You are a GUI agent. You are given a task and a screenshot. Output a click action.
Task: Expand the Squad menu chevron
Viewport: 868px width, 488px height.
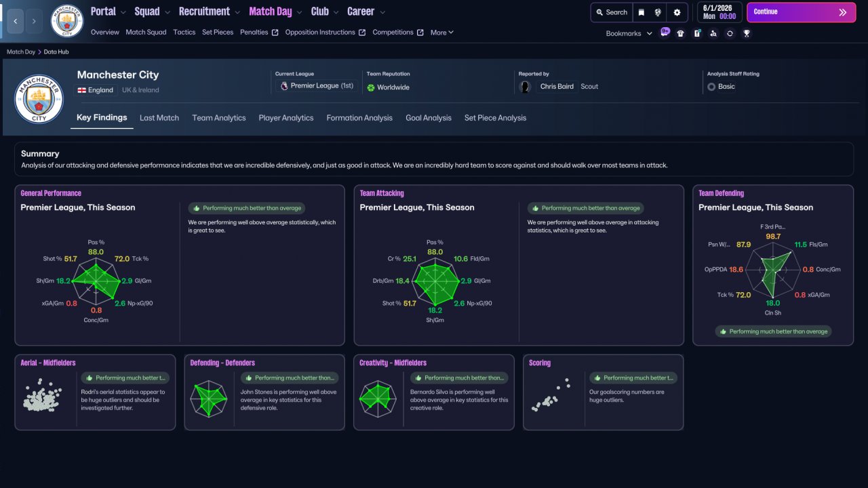(166, 12)
